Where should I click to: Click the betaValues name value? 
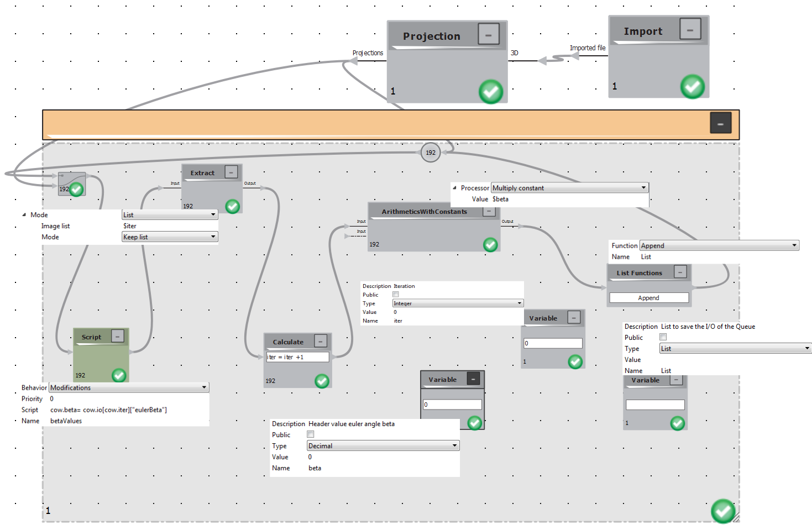pyautogui.click(x=66, y=421)
